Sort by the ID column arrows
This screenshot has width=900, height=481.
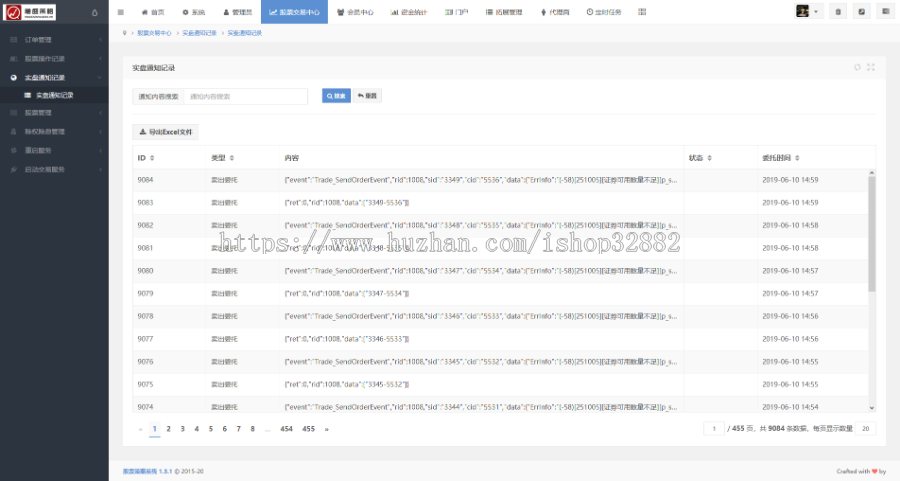pyautogui.click(x=152, y=158)
